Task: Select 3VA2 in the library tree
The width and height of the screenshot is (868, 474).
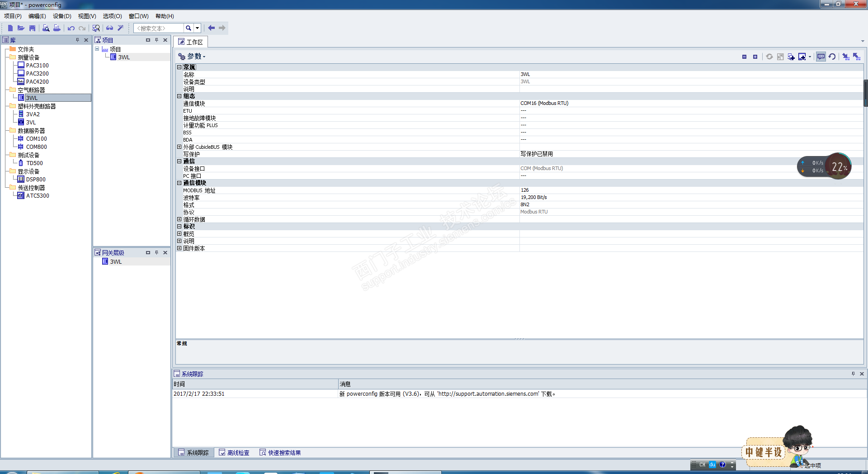Action: [x=33, y=114]
